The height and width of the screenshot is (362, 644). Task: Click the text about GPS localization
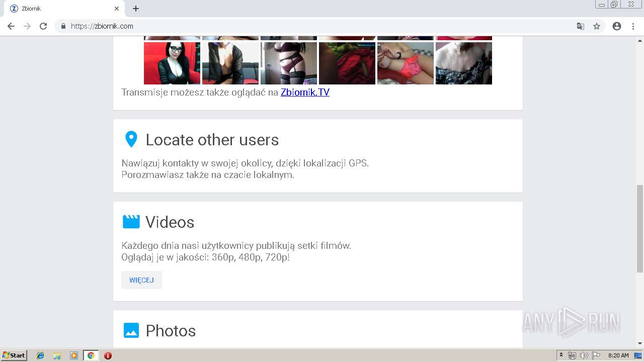click(x=245, y=163)
